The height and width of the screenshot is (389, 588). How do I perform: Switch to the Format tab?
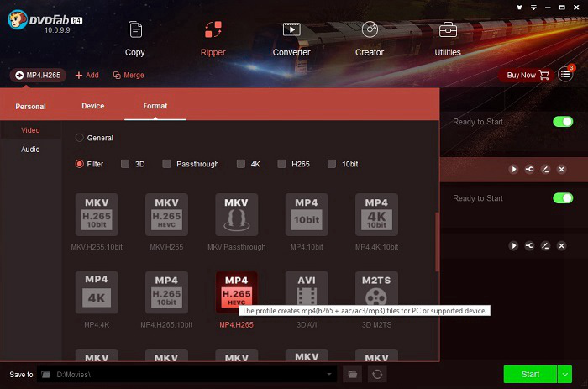[x=155, y=106]
